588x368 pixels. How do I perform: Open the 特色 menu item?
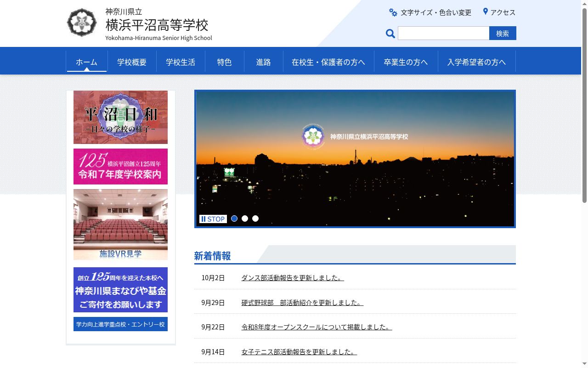pos(225,62)
